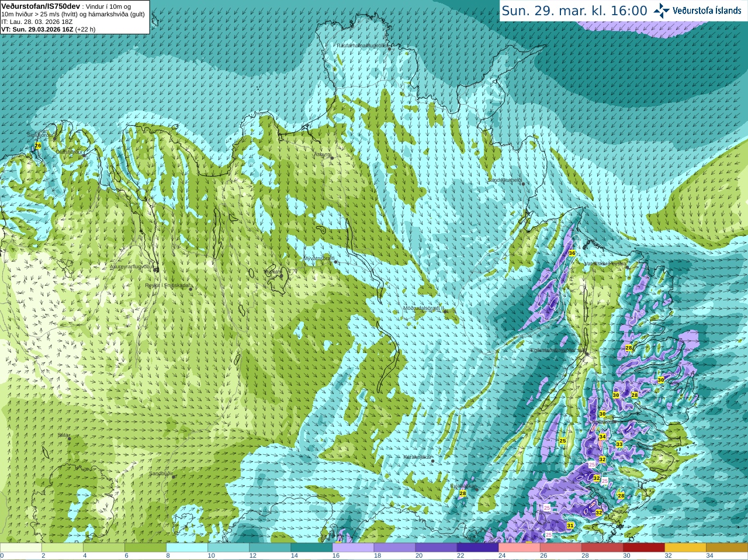Screen dimensions: 748x560
Task: Select the yellow 34 maximum gust label
Action: 602,437
